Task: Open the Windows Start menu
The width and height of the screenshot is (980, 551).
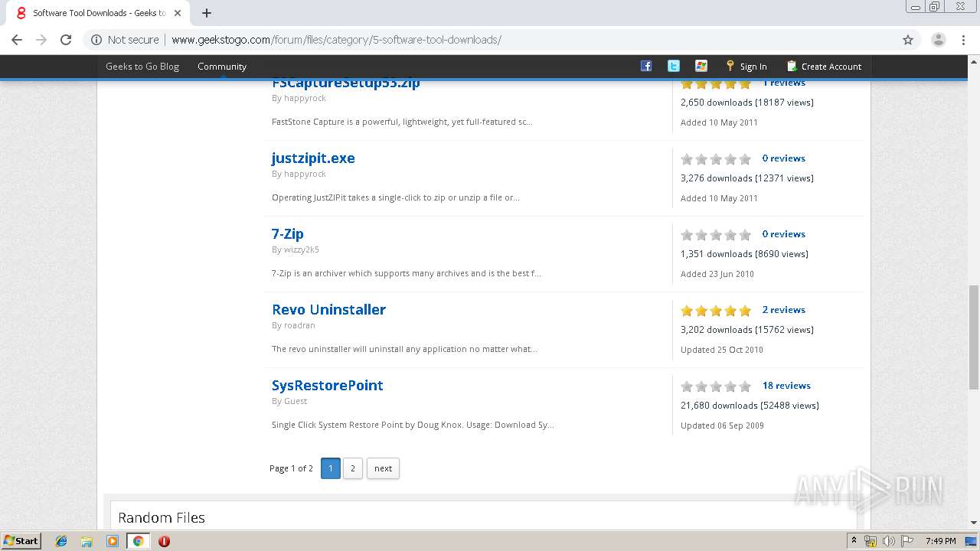Action: pos(21,540)
